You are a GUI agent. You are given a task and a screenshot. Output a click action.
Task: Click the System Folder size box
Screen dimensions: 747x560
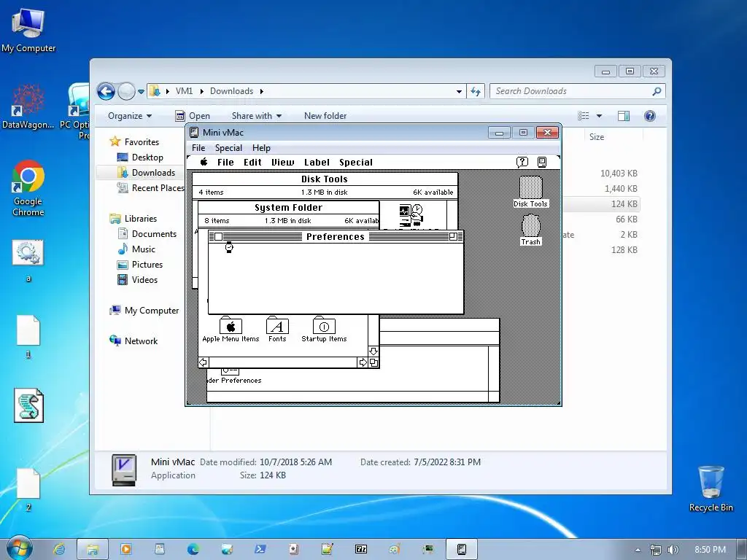click(374, 363)
